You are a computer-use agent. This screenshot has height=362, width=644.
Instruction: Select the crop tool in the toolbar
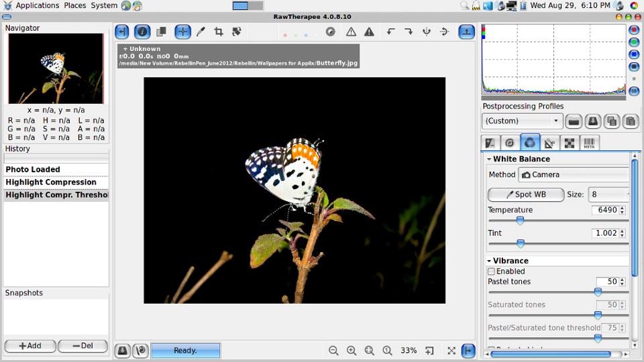coord(219,32)
